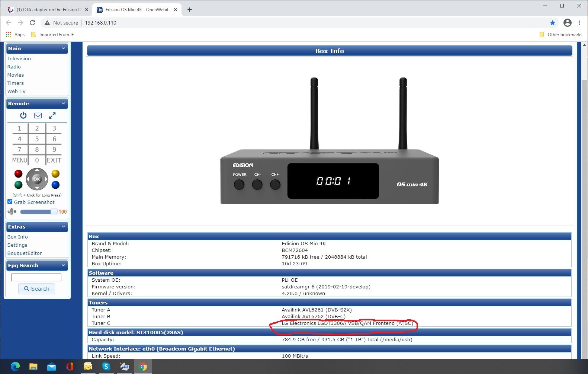
Task: Click the remote power icon
Action: (23, 115)
